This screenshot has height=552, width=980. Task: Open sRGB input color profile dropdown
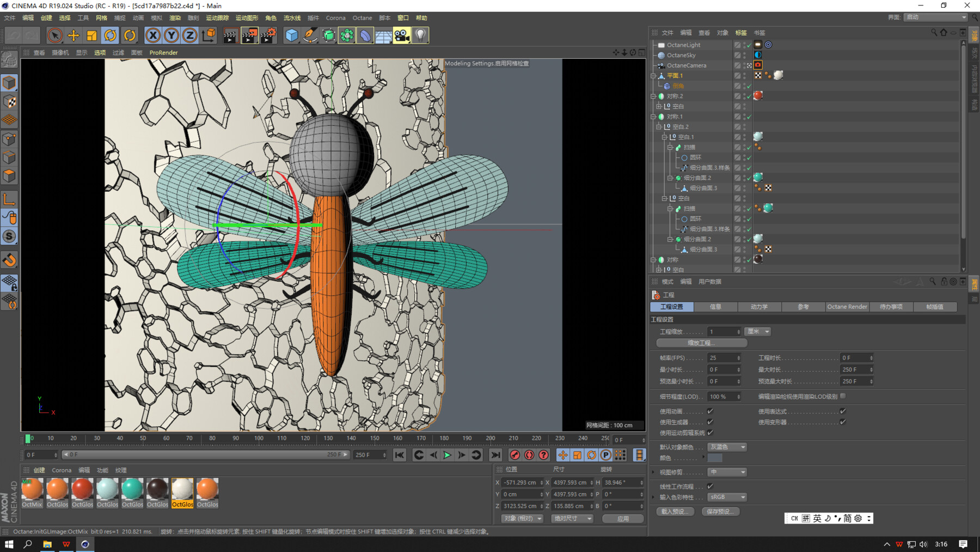pyautogui.click(x=727, y=497)
